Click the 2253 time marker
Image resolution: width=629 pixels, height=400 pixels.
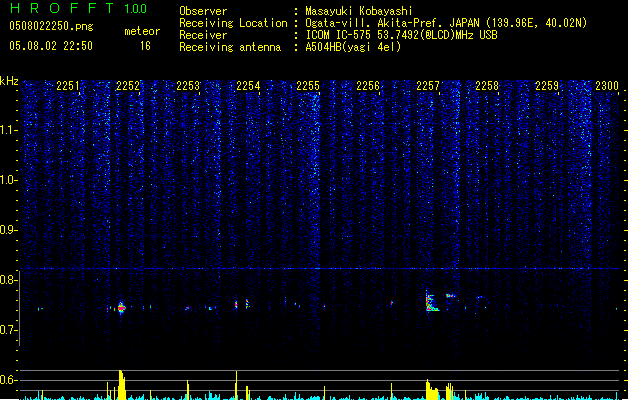(188, 85)
